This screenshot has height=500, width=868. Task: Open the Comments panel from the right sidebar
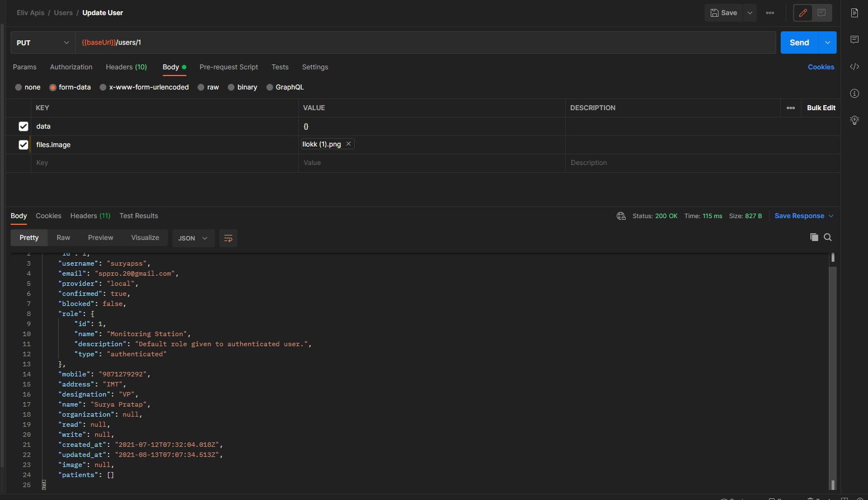pyautogui.click(x=855, y=39)
